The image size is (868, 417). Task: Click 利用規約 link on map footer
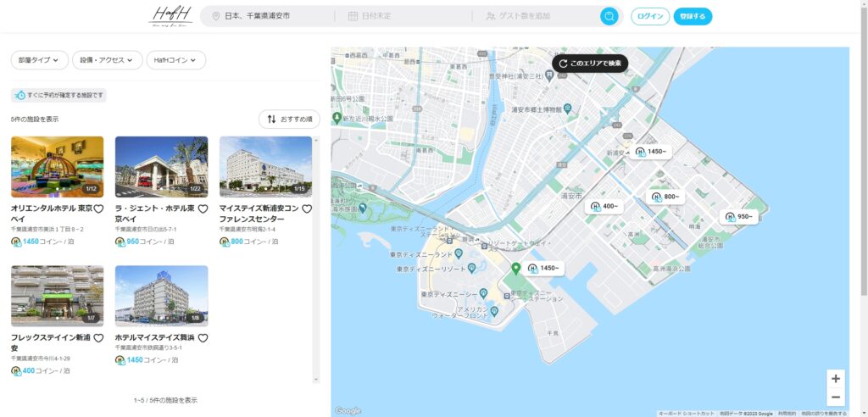point(787,414)
